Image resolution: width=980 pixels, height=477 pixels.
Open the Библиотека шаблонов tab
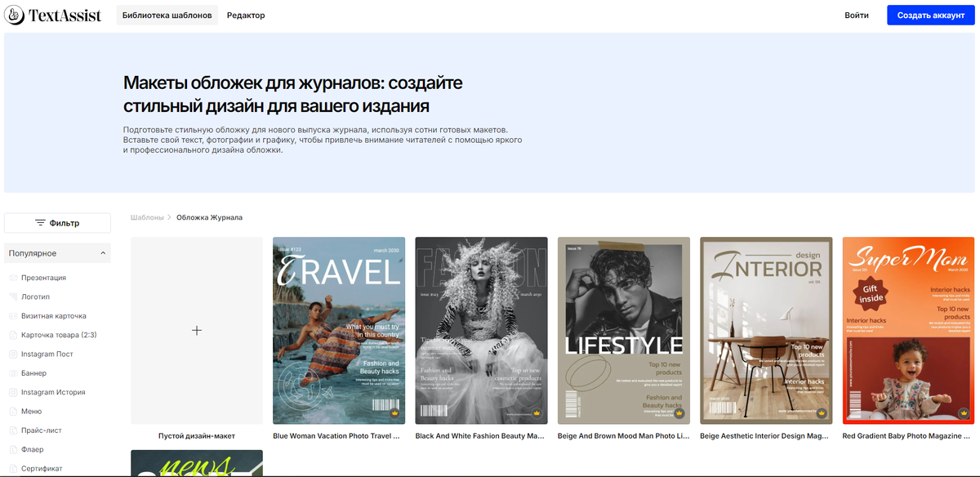click(x=167, y=16)
